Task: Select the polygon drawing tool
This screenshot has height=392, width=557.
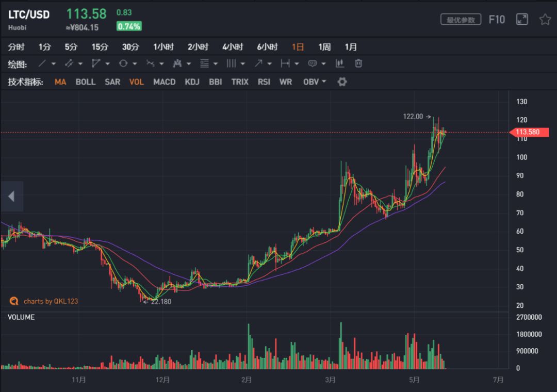Action: click(96, 63)
